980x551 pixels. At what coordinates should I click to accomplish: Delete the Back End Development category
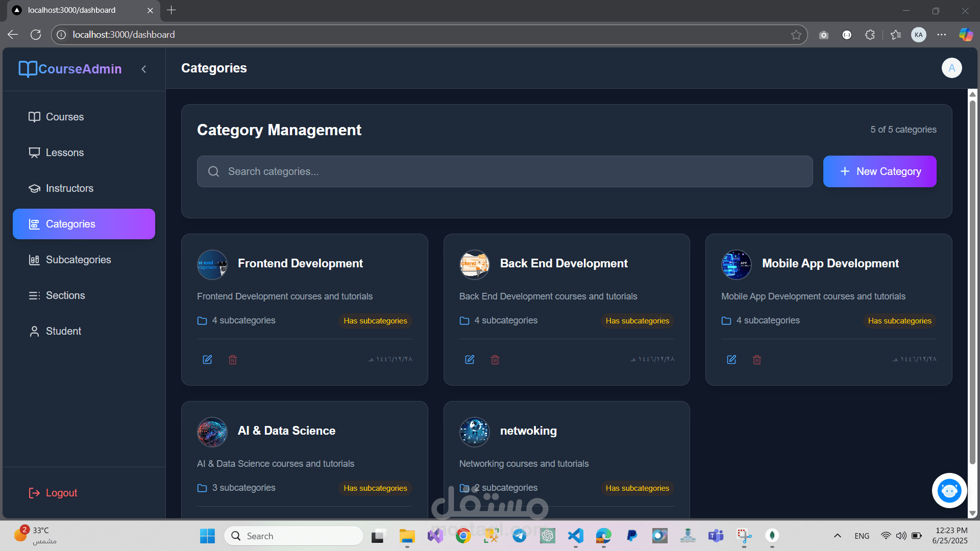tap(495, 360)
